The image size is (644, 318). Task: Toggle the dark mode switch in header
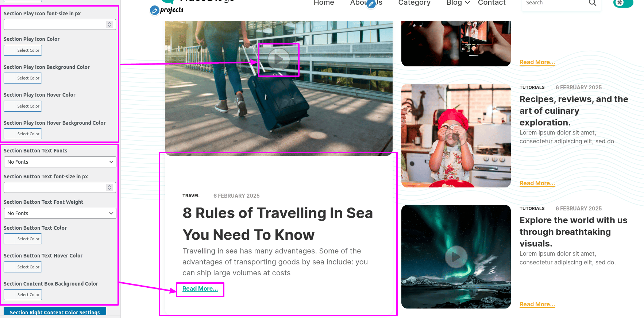click(623, 3)
